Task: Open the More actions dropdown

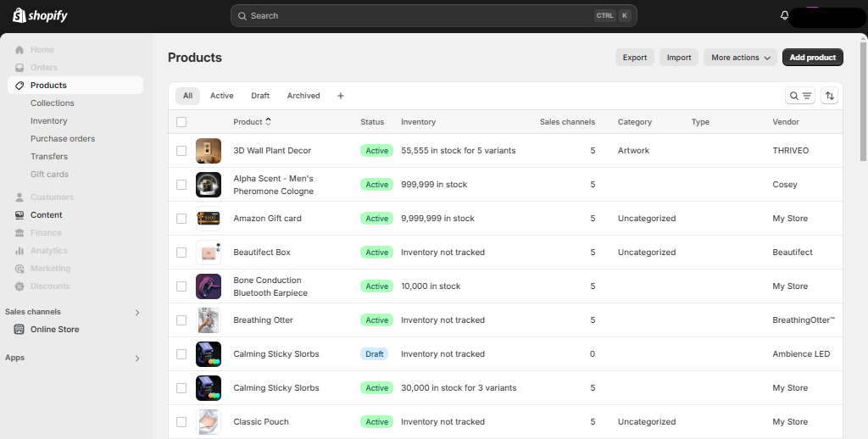Action: (x=740, y=58)
